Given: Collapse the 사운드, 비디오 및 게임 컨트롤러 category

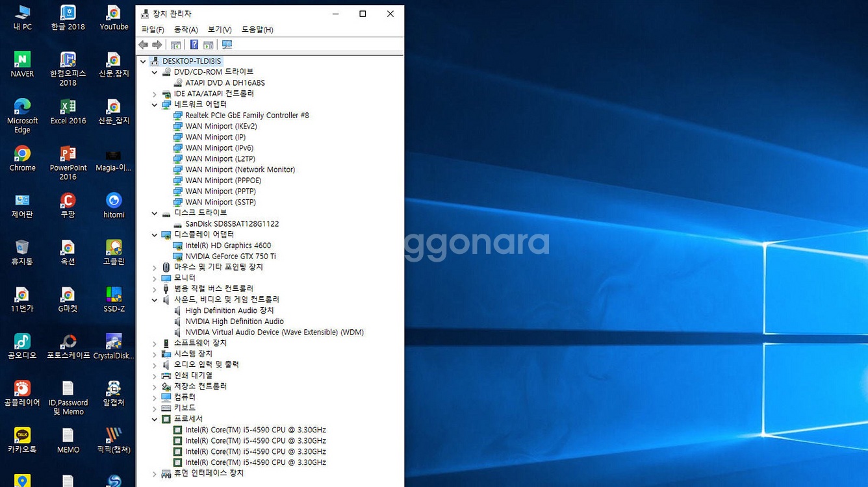Looking at the screenshot, I should (155, 300).
